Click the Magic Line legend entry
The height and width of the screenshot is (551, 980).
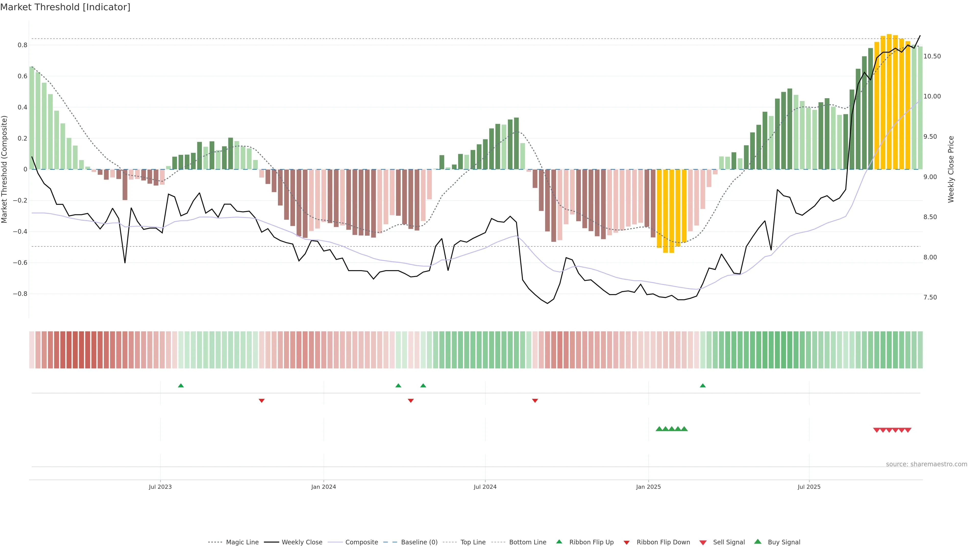coord(242,542)
